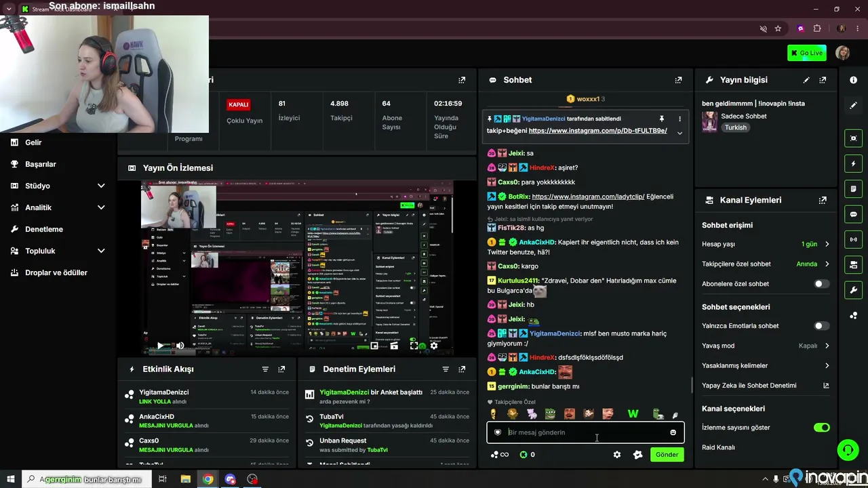
Task: Click the green Go Live button
Action: 806,53
